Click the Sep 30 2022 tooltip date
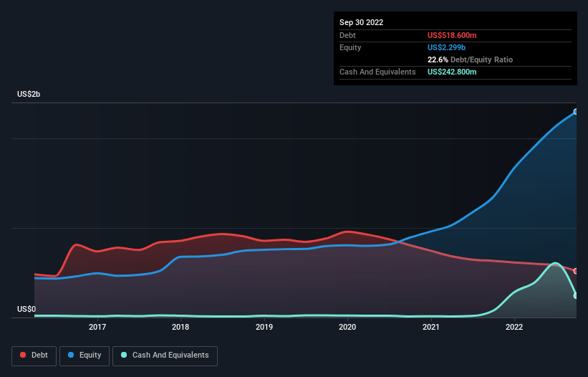588x377 pixels. [361, 22]
